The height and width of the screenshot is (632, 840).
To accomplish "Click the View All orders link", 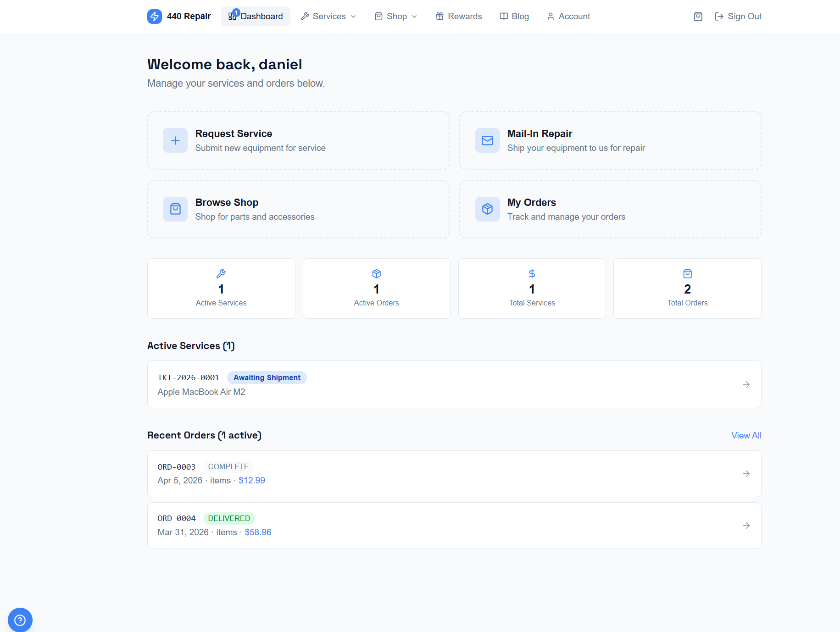I will pos(745,435).
